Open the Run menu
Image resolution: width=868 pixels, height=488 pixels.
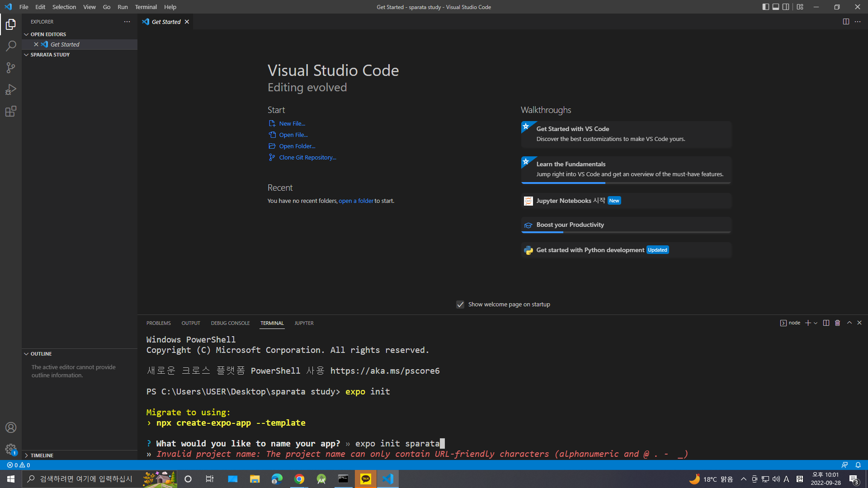(123, 7)
